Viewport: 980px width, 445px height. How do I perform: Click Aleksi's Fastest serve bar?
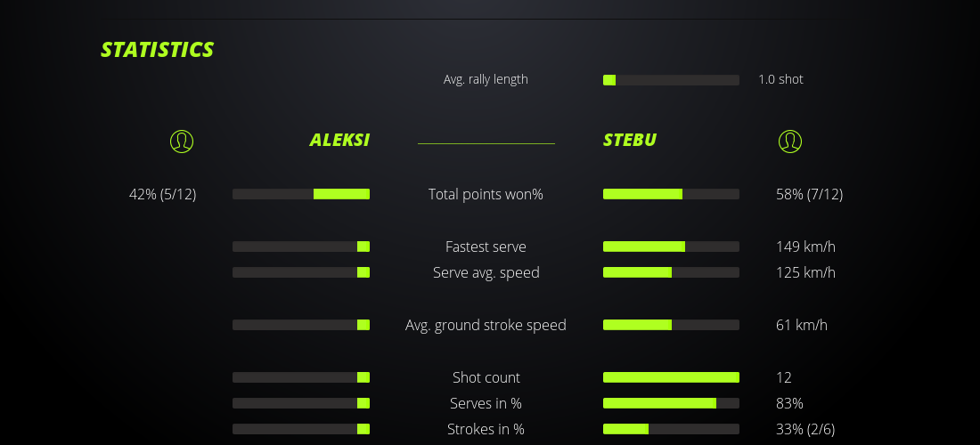coord(301,247)
